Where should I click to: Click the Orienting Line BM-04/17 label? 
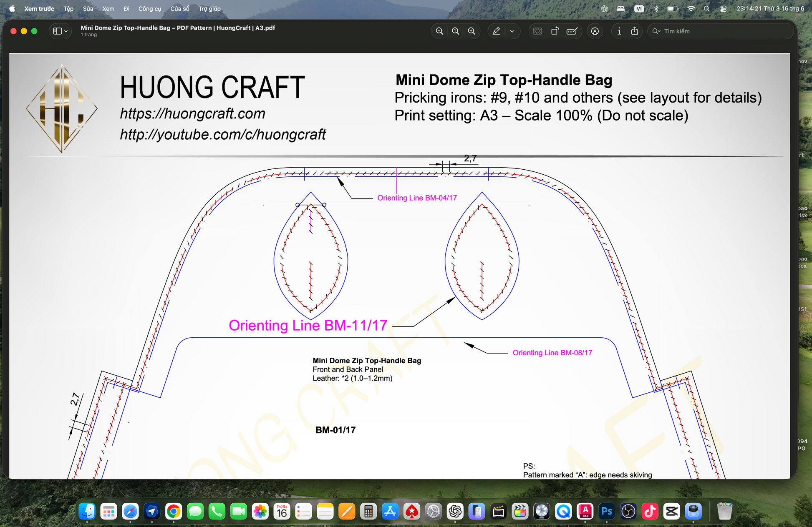[417, 198]
